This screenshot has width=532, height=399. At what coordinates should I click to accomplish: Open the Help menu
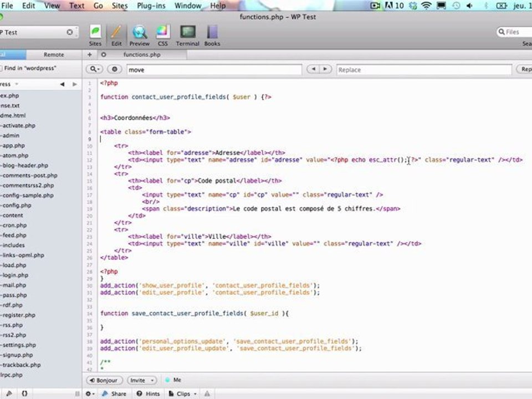point(218,6)
